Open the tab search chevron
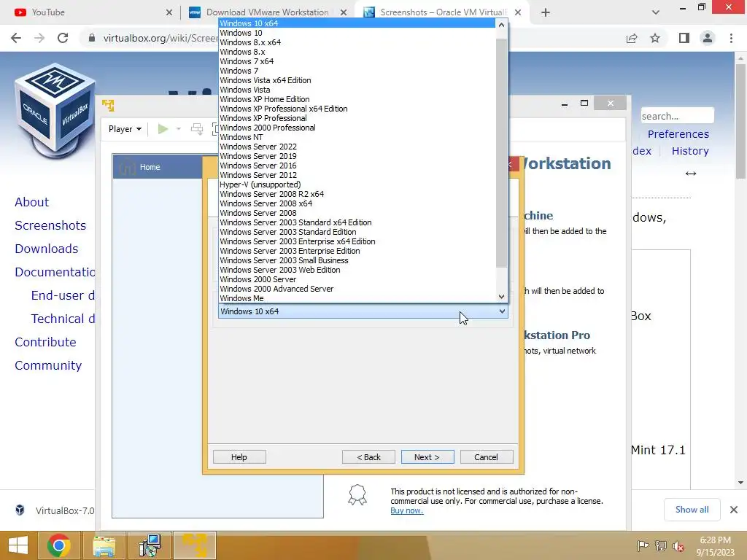The width and height of the screenshot is (747, 560). 656,12
